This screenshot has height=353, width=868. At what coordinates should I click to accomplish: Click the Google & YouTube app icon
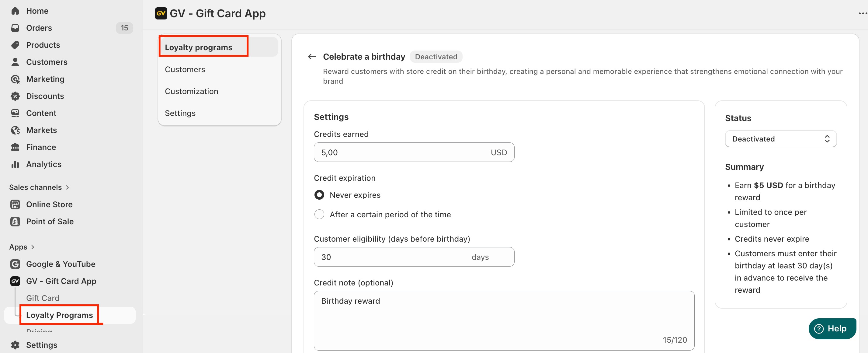(15, 264)
